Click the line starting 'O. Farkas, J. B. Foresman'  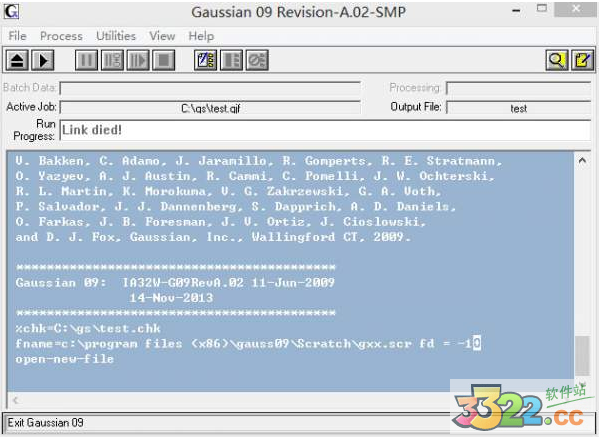pyautogui.click(x=220, y=222)
